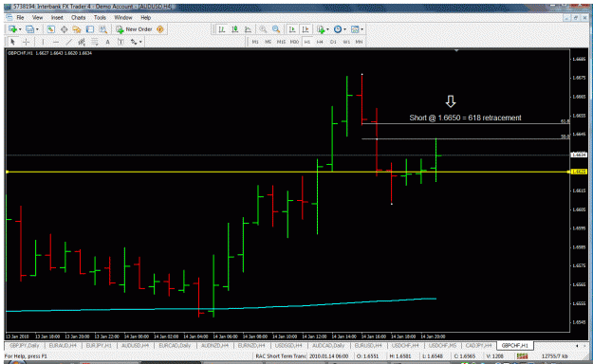This screenshot has width=593, height=364.
Task: Switch timeframe to M5
Action: 269,42
